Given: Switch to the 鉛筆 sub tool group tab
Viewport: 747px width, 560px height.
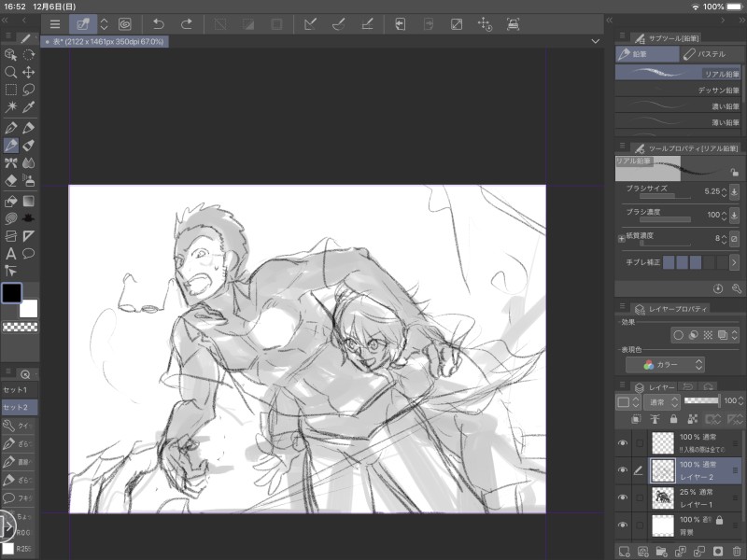Looking at the screenshot, I should pos(647,54).
